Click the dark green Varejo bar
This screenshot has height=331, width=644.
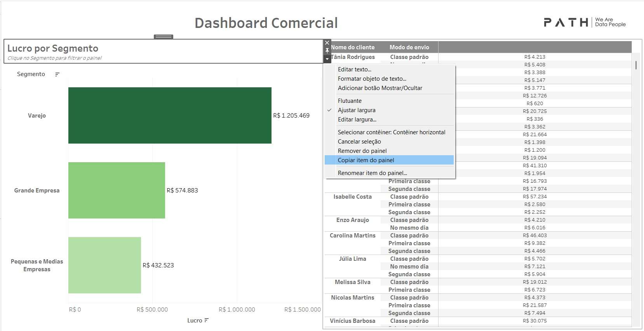click(170, 115)
